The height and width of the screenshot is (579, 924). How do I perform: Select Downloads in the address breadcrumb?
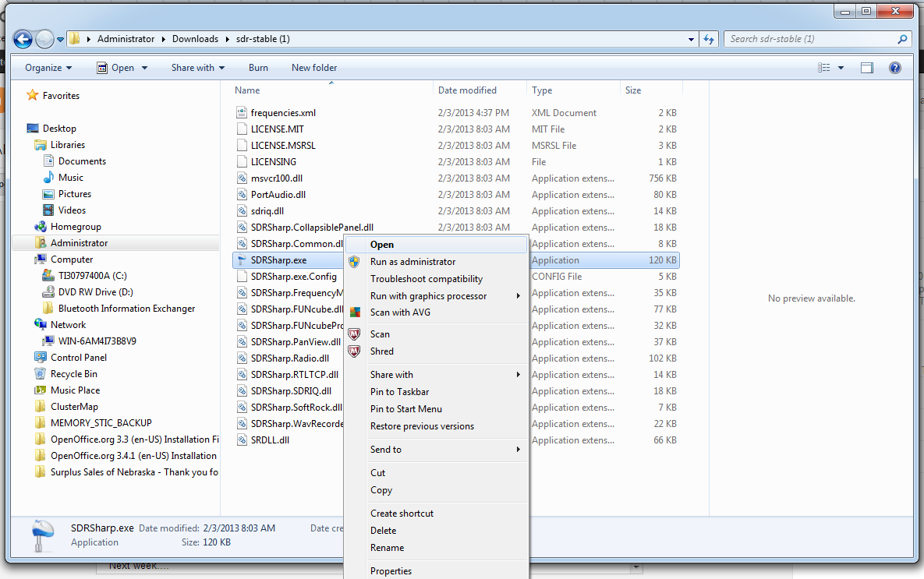195,39
